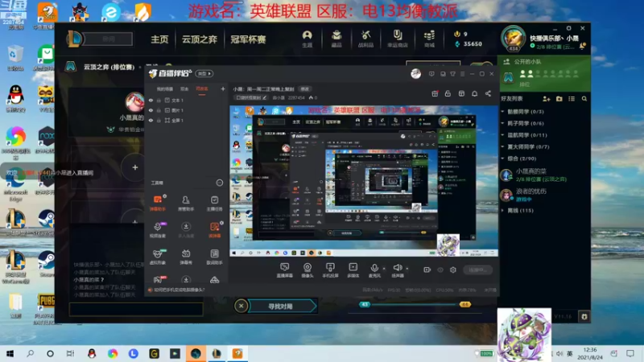This screenshot has height=362, width=644.
Task: Collapse the friend group showing (0/6)
Action: pyautogui.click(x=503, y=123)
